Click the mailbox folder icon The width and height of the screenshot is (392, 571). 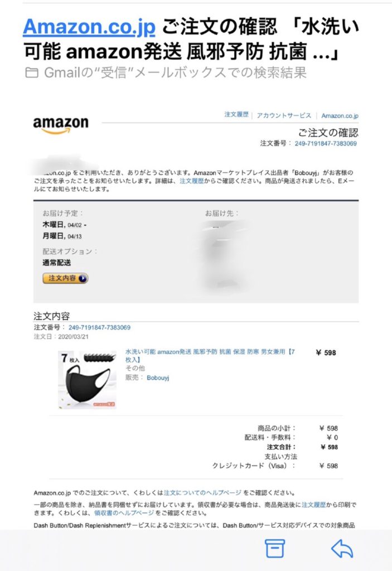pos(31,73)
